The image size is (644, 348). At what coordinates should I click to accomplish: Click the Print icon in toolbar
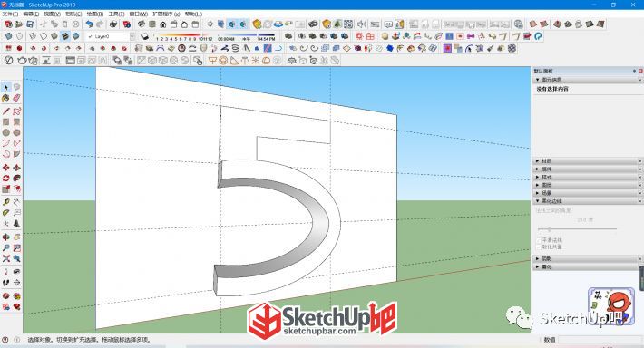113,24
